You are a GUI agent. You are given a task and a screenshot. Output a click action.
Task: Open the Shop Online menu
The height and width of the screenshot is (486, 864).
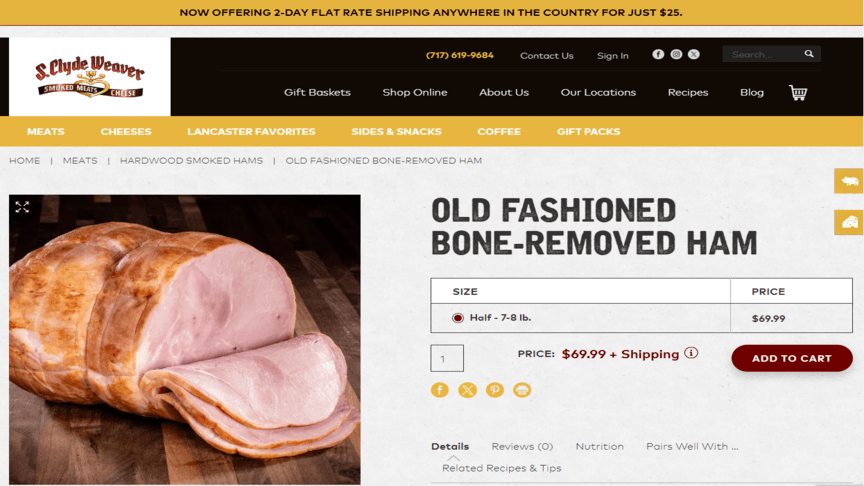pos(415,93)
